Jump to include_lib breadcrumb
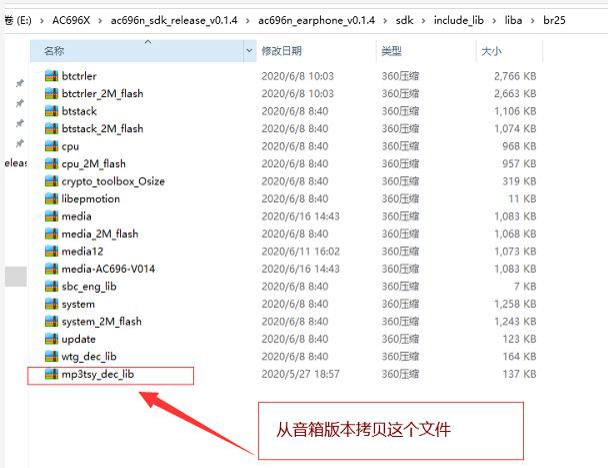This screenshot has width=608, height=468. (459, 21)
